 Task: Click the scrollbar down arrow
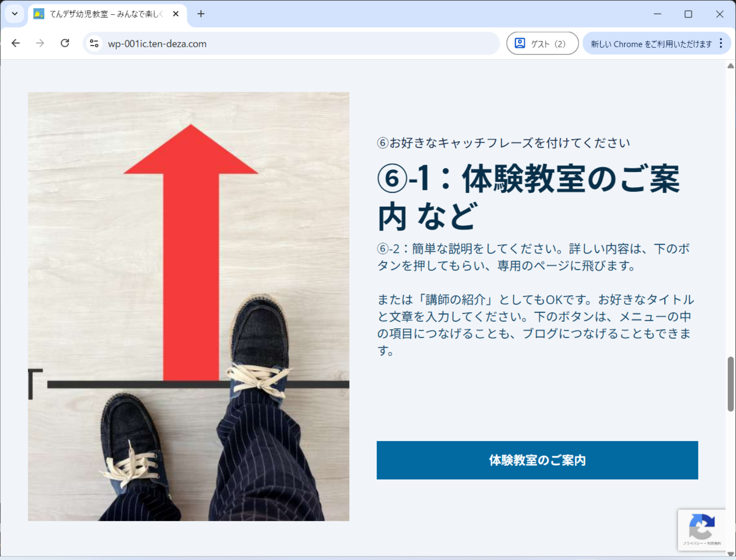pos(730,554)
